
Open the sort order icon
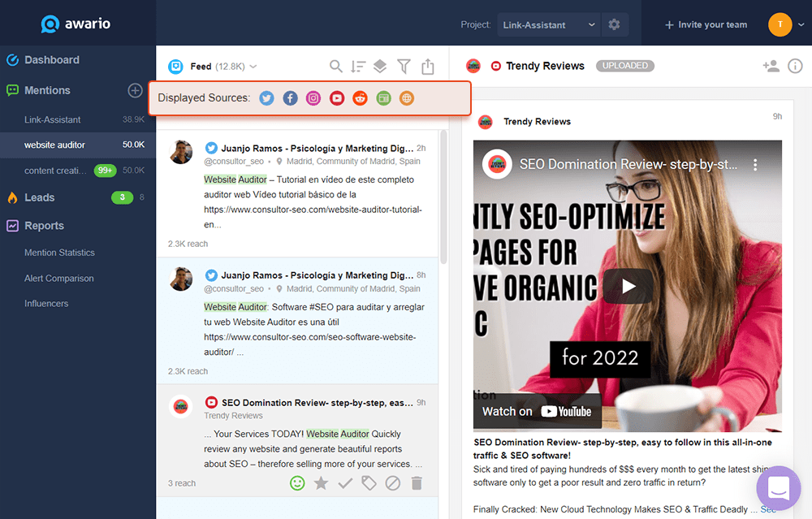[x=358, y=67]
